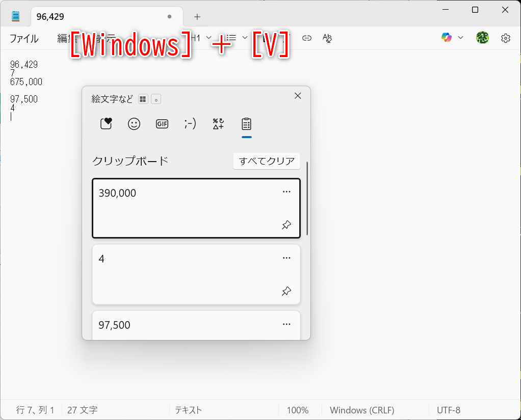
Task: Open the emoji picker tab
Action: [x=134, y=123]
